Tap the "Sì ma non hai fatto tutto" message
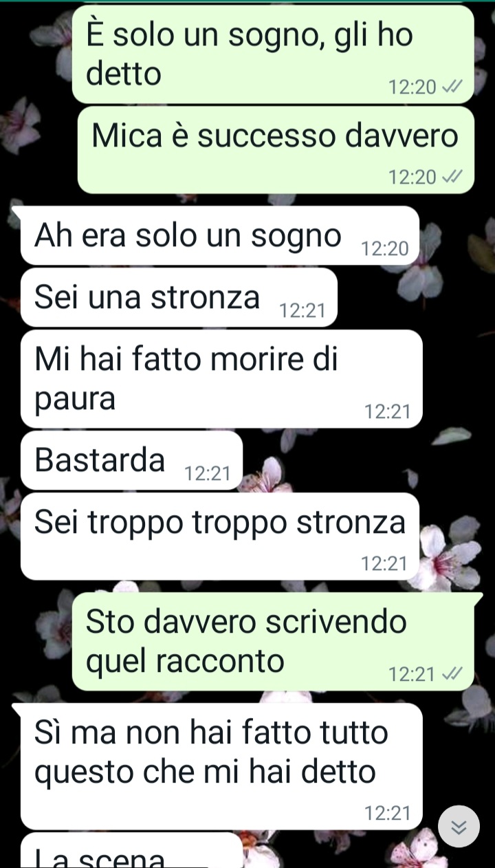The height and width of the screenshot is (868, 495). coord(221,766)
